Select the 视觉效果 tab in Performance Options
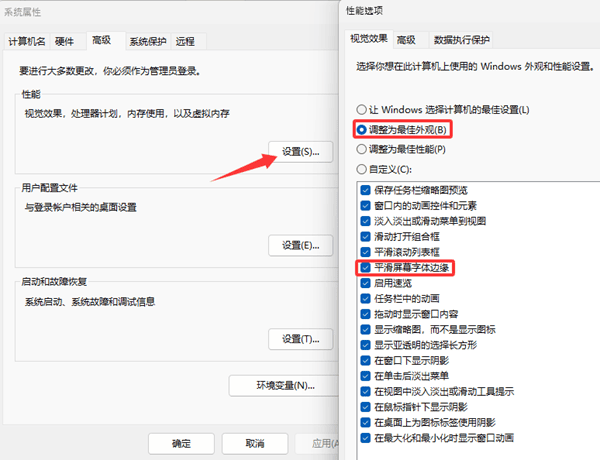Screen dimensions: 600x460 click(x=369, y=39)
